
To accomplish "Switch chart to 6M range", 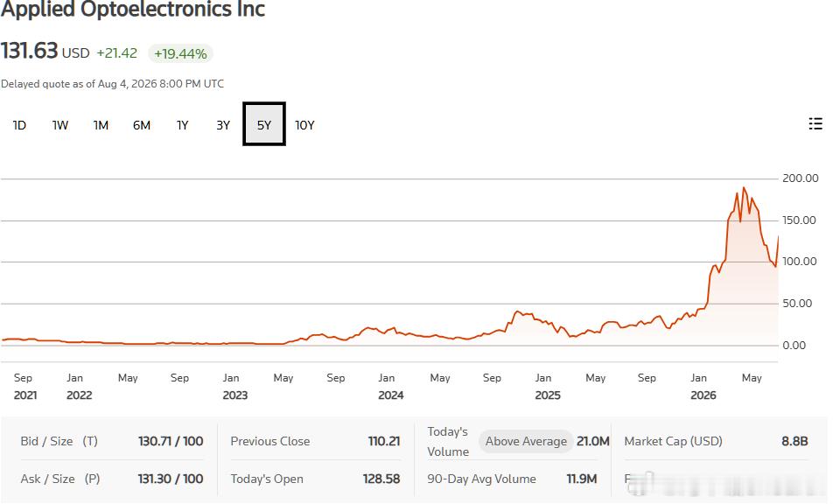I will (x=142, y=125).
